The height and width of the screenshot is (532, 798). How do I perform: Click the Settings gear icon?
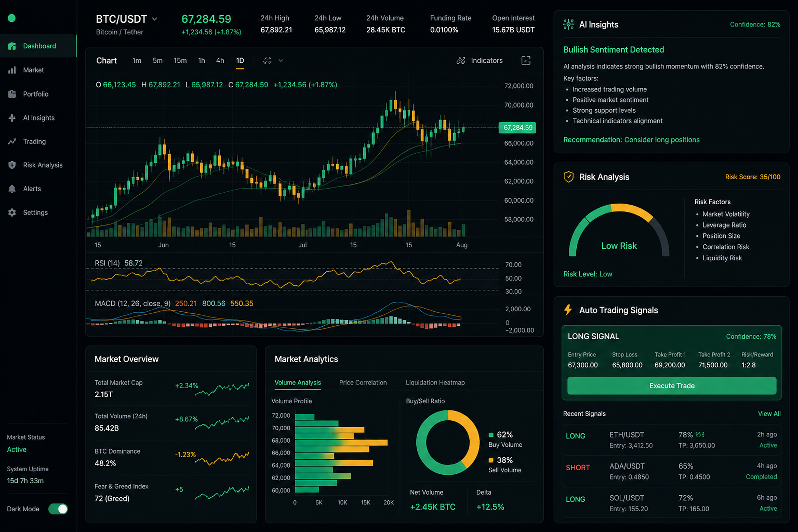coord(12,212)
